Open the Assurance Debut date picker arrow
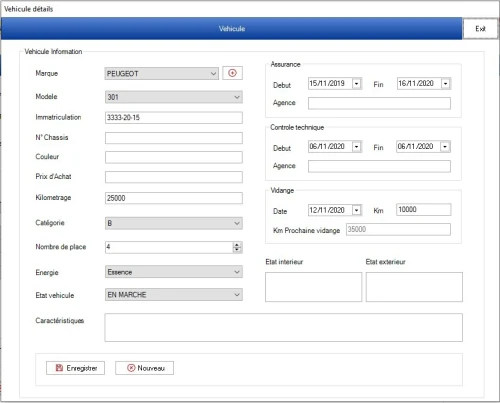Screen dimensions: 500x403 click(357, 83)
